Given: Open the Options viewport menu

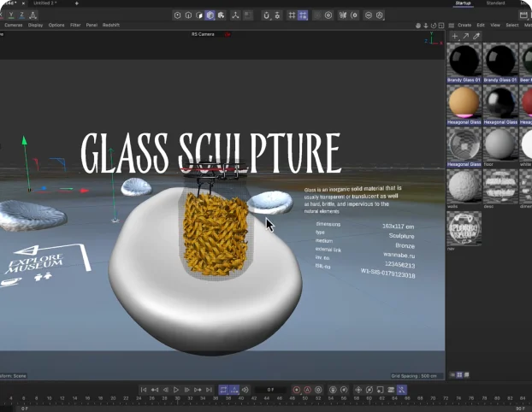Looking at the screenshot, I should click(56, 25).
